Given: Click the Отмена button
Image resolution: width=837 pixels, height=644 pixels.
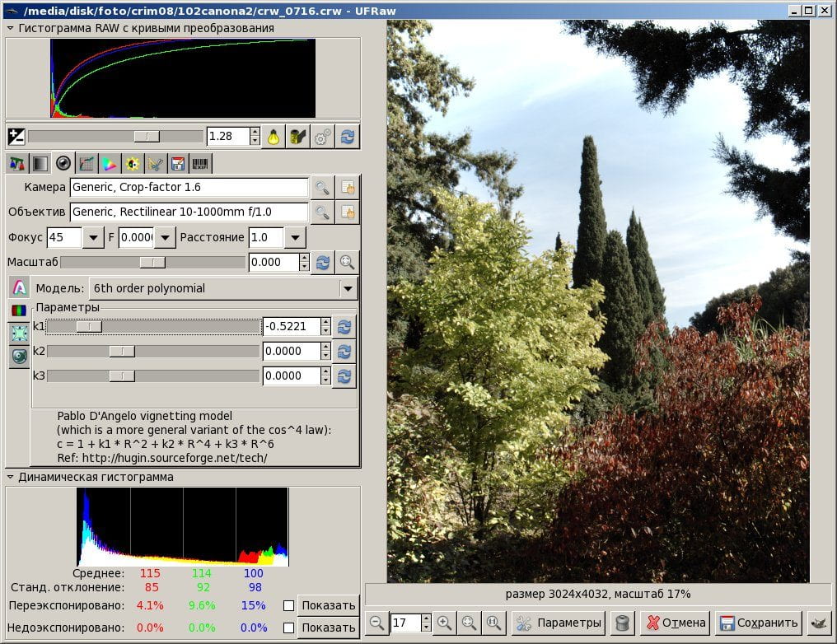Looking at the screenshot, I should 676,623.
